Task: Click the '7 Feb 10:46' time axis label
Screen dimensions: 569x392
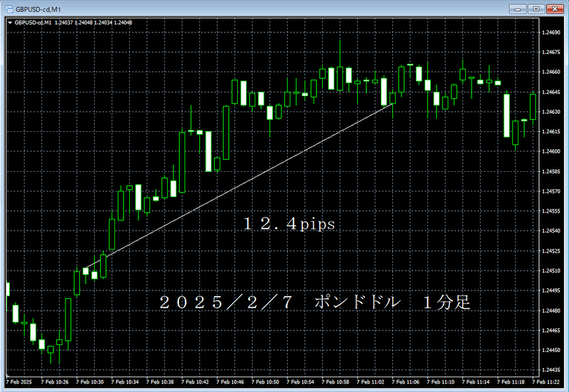Action: (x=230, y=382)
